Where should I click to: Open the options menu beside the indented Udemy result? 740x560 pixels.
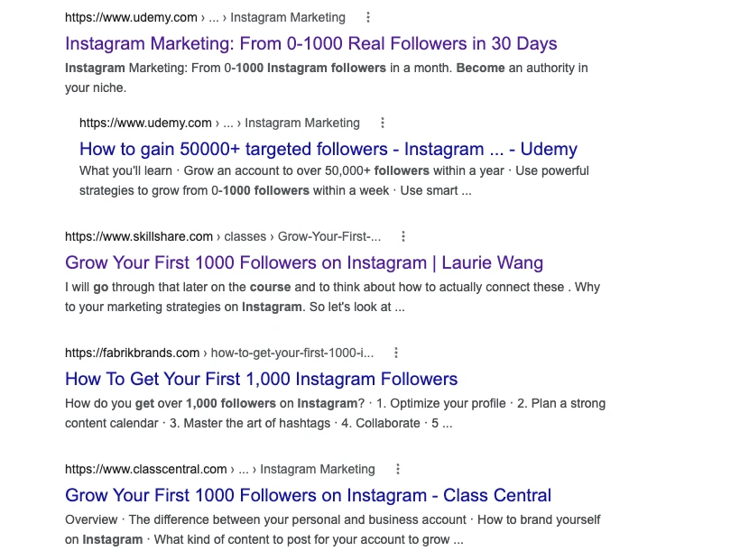coord(382,123)
